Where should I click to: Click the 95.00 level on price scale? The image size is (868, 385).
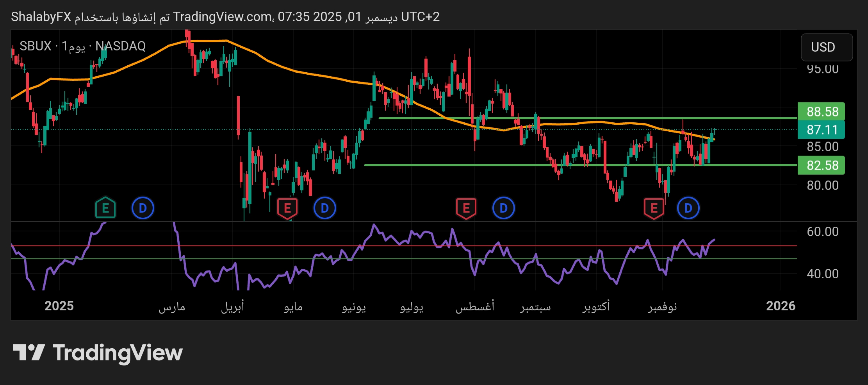click(822, 70)
